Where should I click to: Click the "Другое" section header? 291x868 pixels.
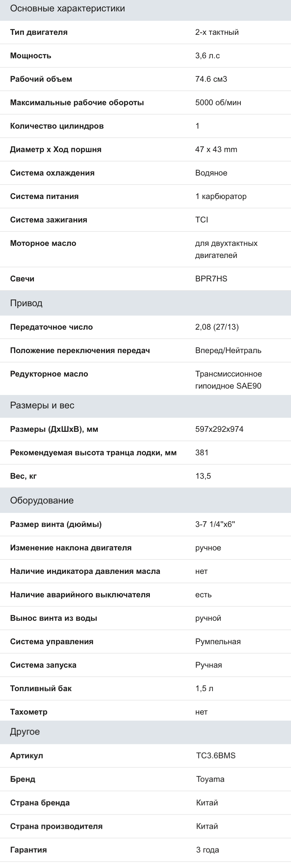(25, 732)
